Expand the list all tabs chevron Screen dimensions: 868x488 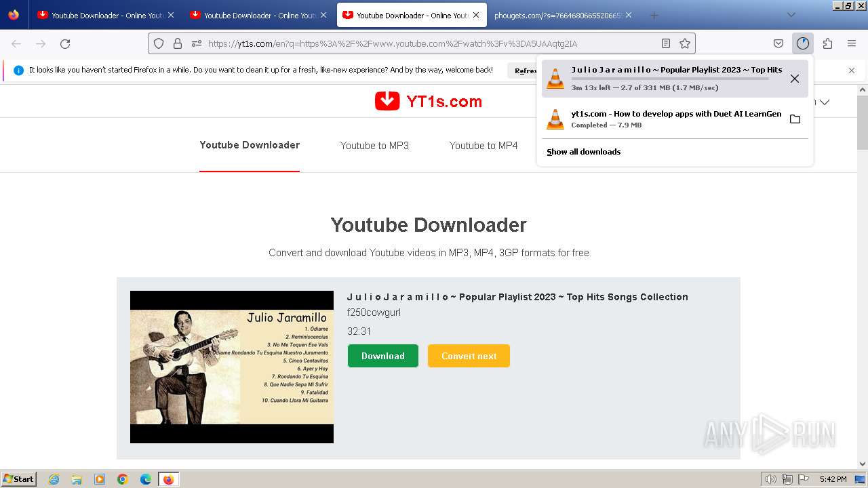tap(791, 15)
